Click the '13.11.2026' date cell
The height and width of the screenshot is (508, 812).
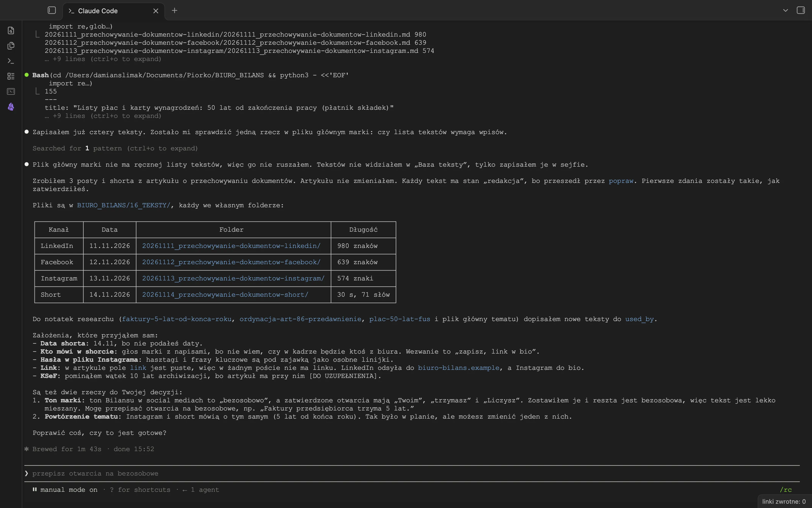[x=110, y=278]
